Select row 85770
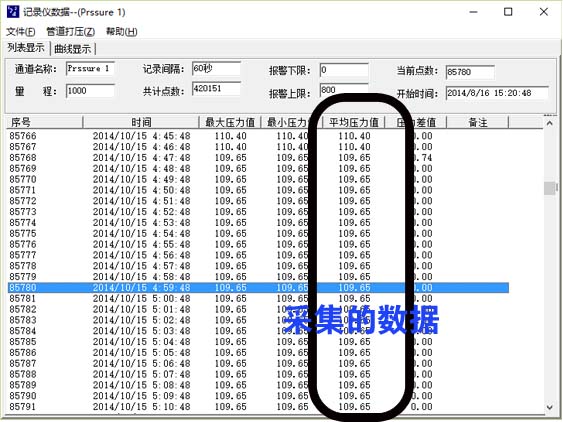The height and width of the screenshot is (422, 563). tap(258, 179)
